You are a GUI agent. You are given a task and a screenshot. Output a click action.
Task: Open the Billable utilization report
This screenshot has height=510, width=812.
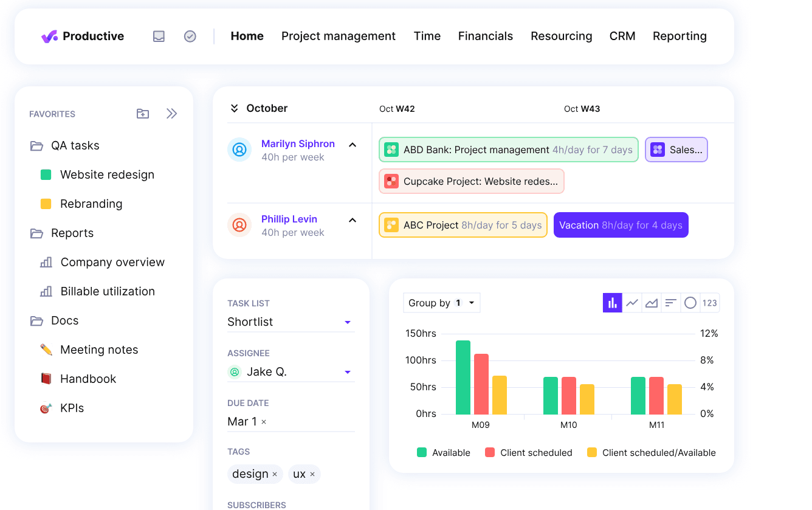coord(97,292)
